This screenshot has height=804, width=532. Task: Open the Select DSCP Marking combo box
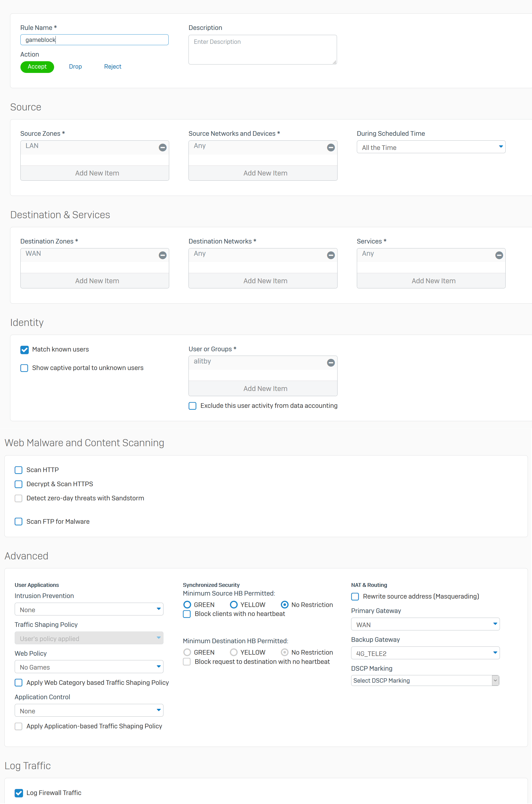425,680
